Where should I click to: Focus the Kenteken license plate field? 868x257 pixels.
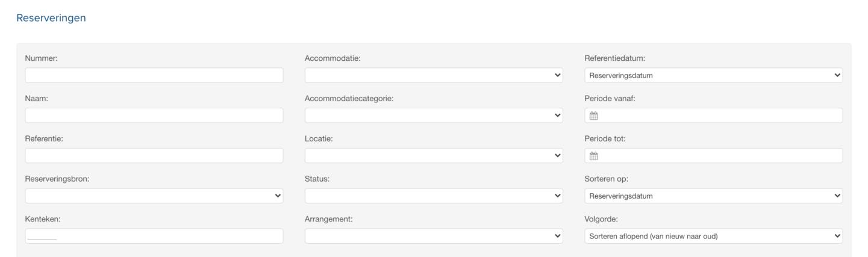click(x=154, y=237)
